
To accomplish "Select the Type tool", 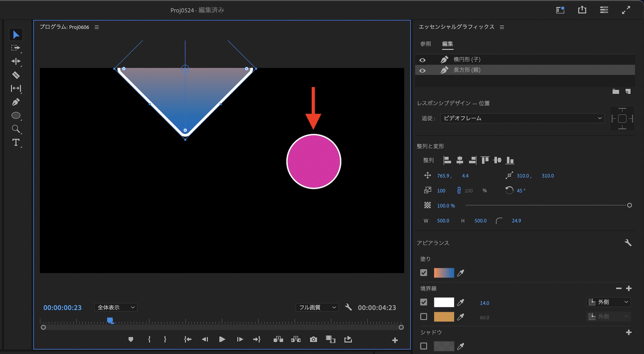I will 16,143.
